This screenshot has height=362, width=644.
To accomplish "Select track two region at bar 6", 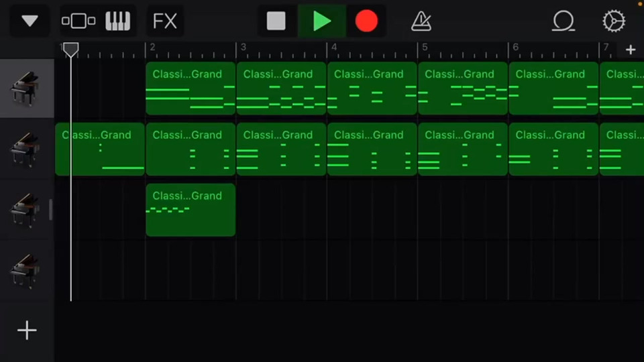I will pos(553,149).
